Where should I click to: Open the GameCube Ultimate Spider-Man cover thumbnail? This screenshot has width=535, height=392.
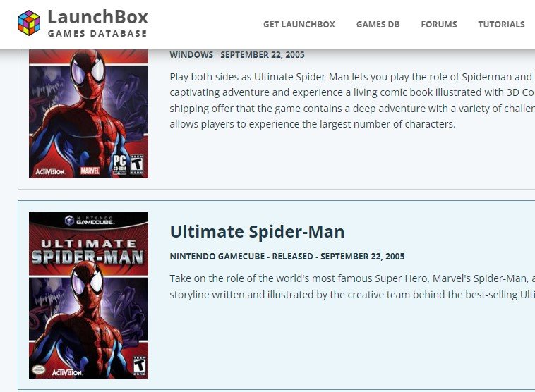[x=88, y=295]
